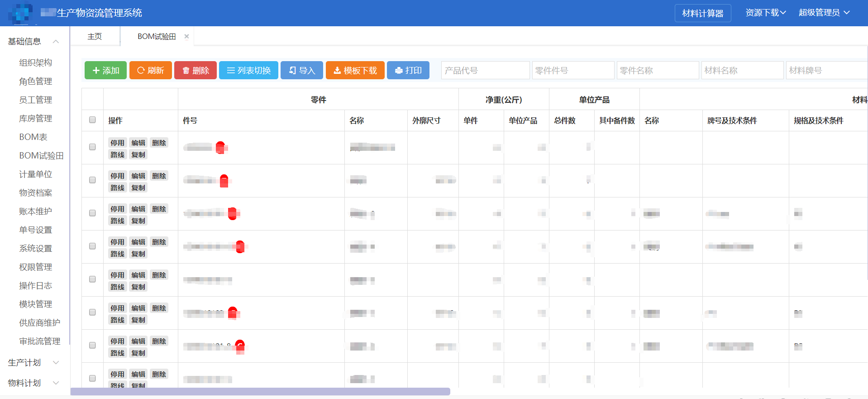Open BOM表 in the sidebar
The image size is (868, 399).
(x=33, y=137)
